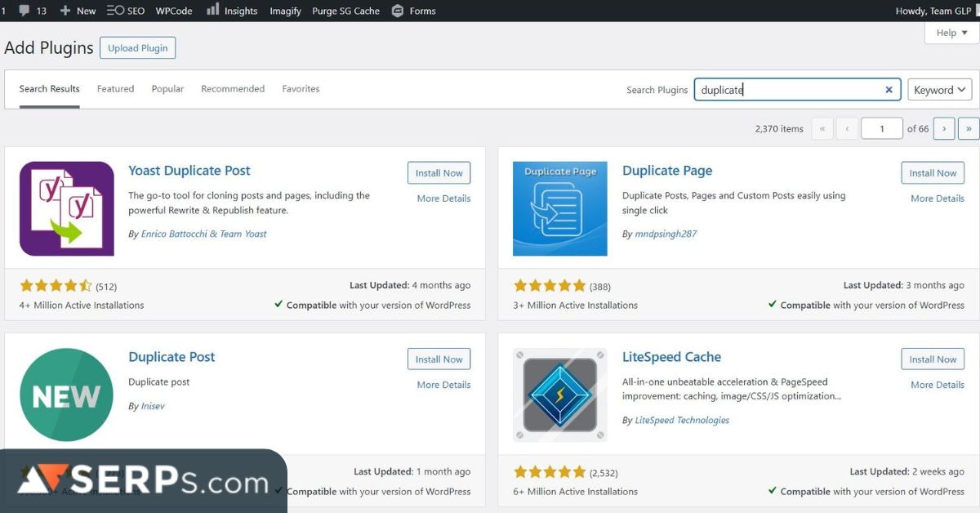Open author link LiteSpeed Technologies

[682, 420]
